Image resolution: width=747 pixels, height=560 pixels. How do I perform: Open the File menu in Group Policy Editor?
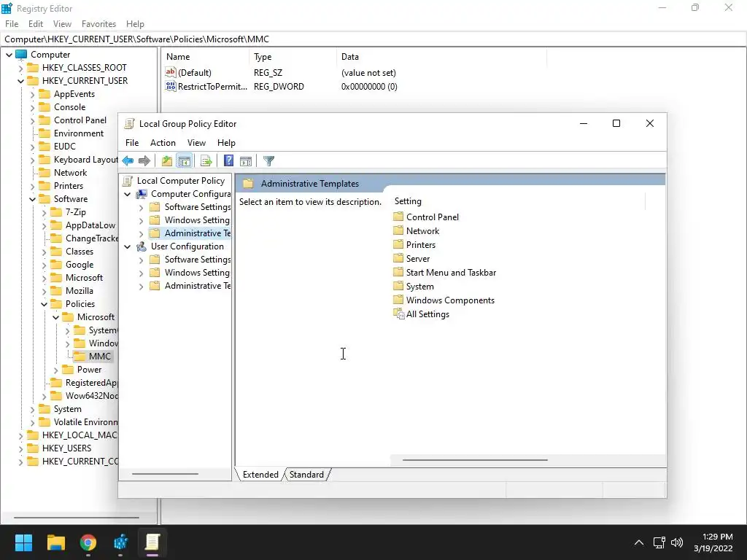132,143
